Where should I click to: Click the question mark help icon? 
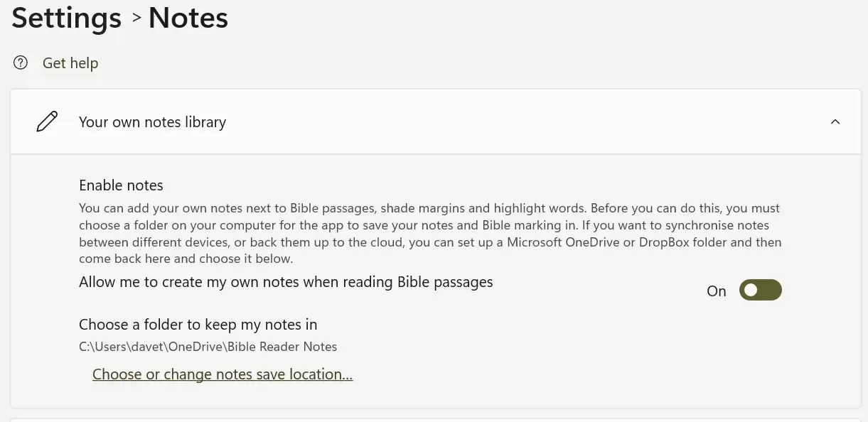20,63
